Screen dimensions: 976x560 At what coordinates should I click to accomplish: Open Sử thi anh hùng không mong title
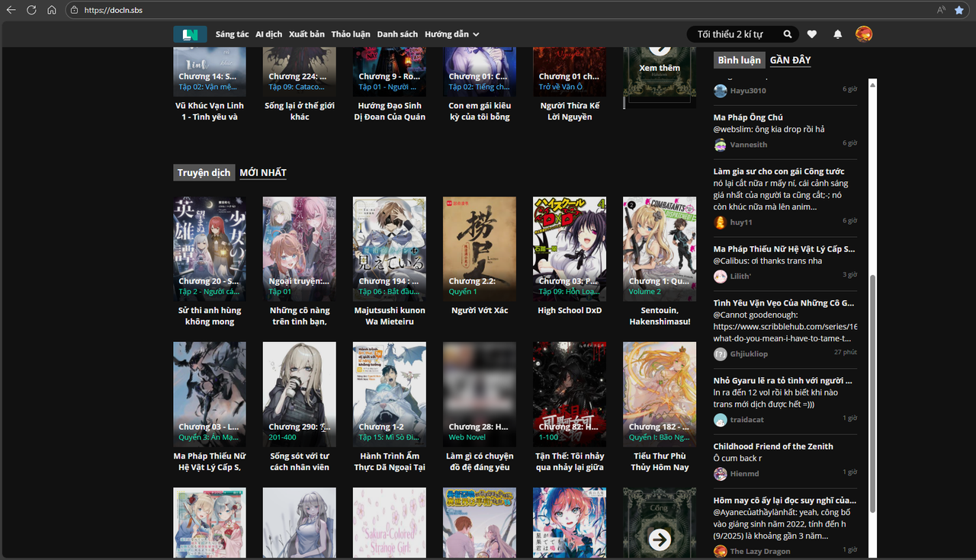[210, 316]
